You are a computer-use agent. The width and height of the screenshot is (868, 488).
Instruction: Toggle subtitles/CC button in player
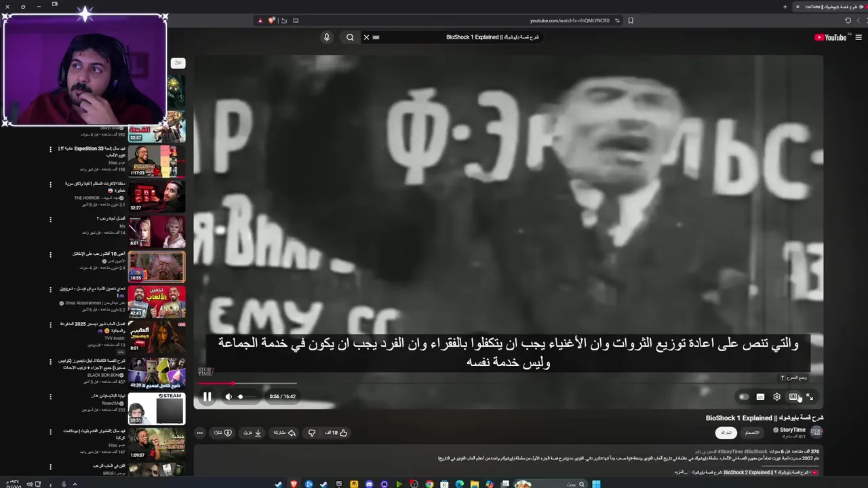tap(760, 397)
